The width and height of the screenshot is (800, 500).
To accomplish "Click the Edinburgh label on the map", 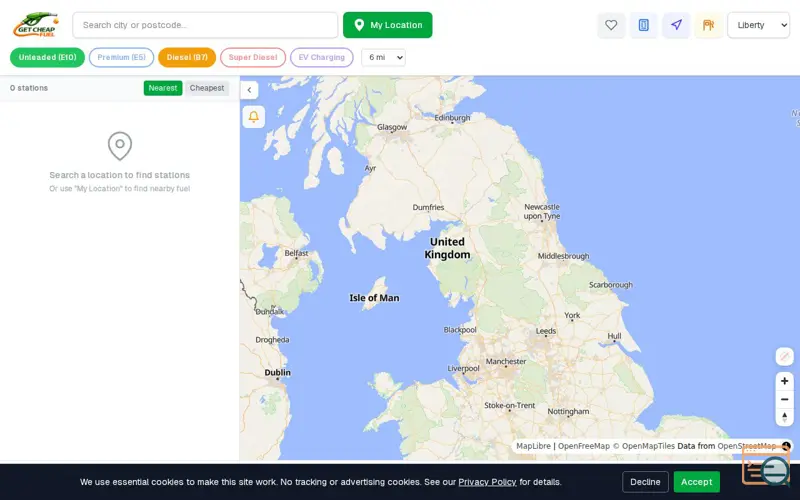I will (452, 117).
